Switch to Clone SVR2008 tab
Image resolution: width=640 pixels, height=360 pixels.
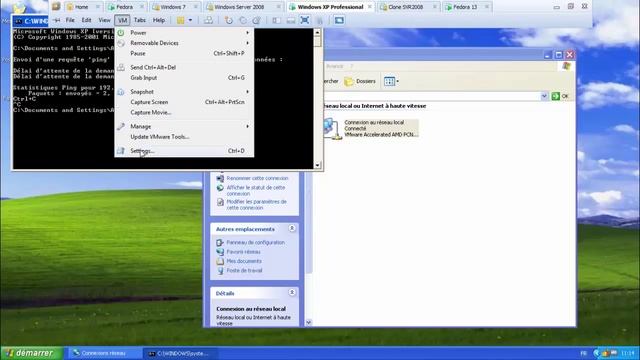[408, 7]
